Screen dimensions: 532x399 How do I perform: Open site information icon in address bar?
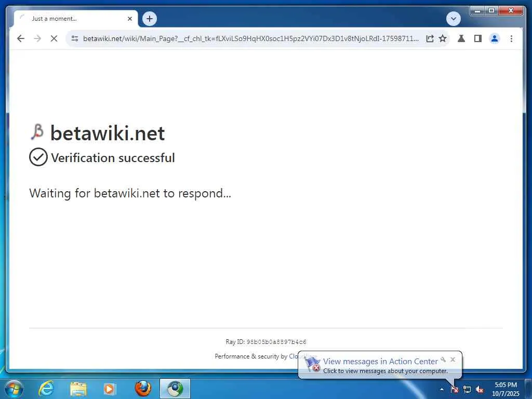[x=75, y=38]
